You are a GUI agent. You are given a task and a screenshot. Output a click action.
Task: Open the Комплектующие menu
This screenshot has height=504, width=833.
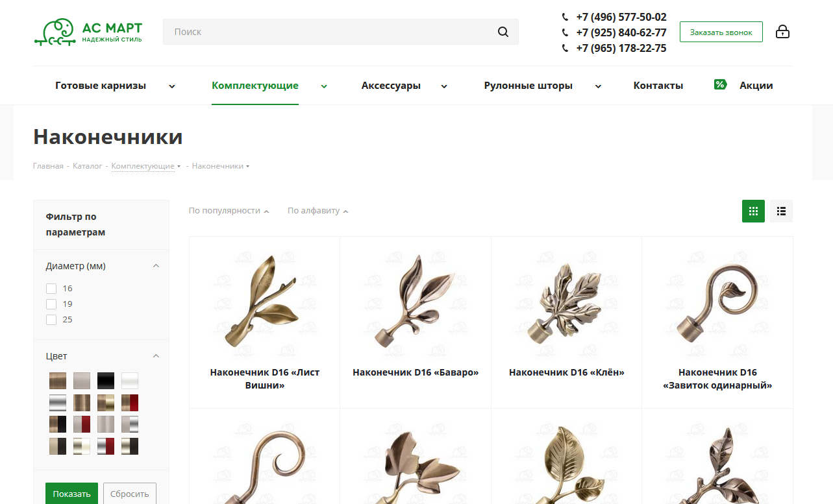tap(255, 86)
